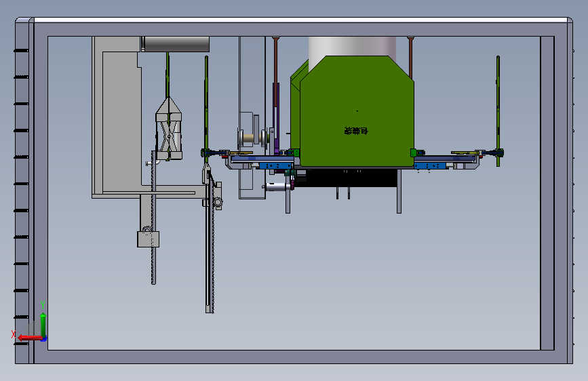Select the spool roller left of green hood
Screen dimensions: 588x381
[254, 138]
